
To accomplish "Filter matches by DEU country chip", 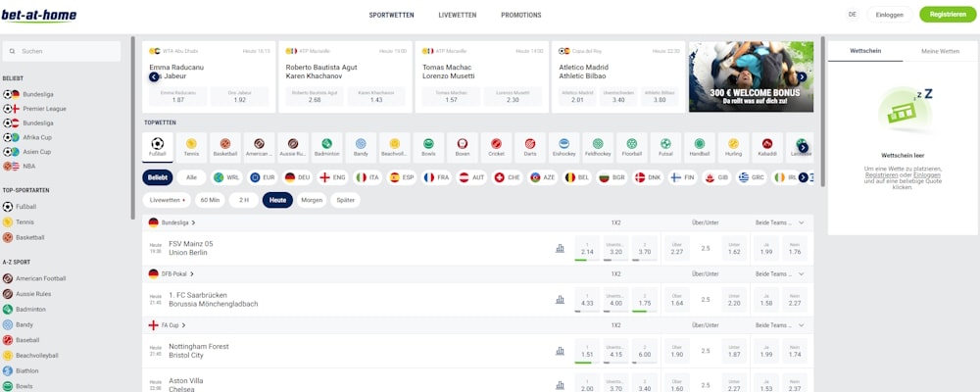I will [298, 177].
